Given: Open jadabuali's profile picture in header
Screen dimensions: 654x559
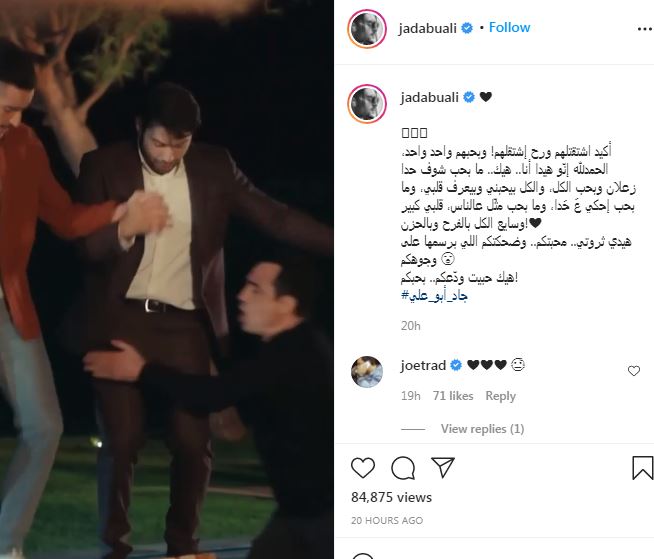Looking at the screenshot, I should point(367,29).
